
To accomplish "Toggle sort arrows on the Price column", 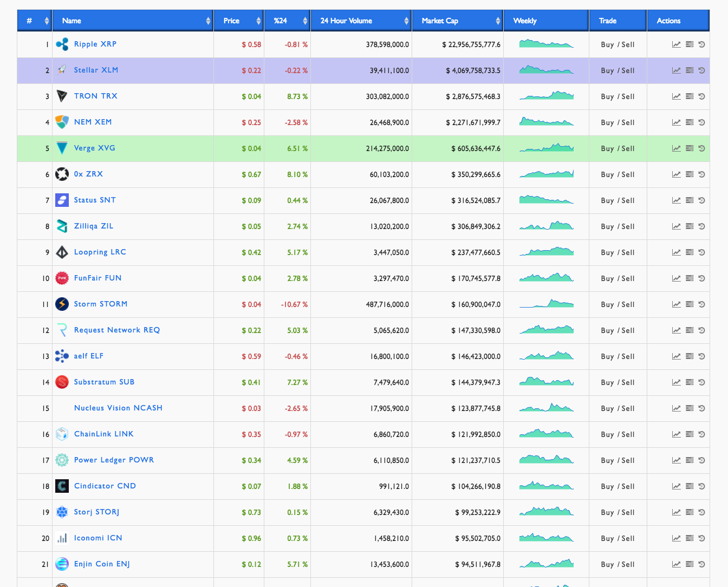I will (258, 21).
